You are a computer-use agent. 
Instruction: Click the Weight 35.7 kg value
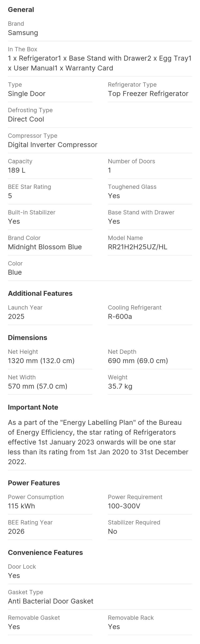click(x=120, y=386)
